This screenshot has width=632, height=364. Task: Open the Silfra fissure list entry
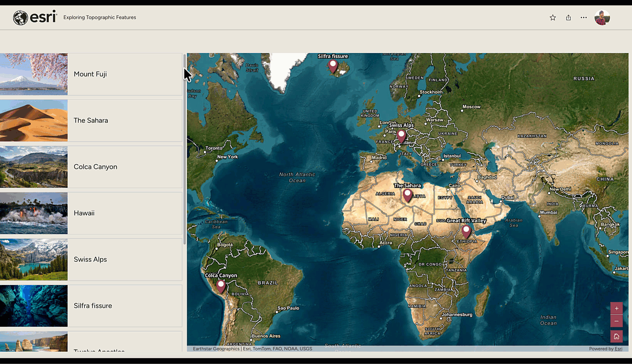click(91, 306)
